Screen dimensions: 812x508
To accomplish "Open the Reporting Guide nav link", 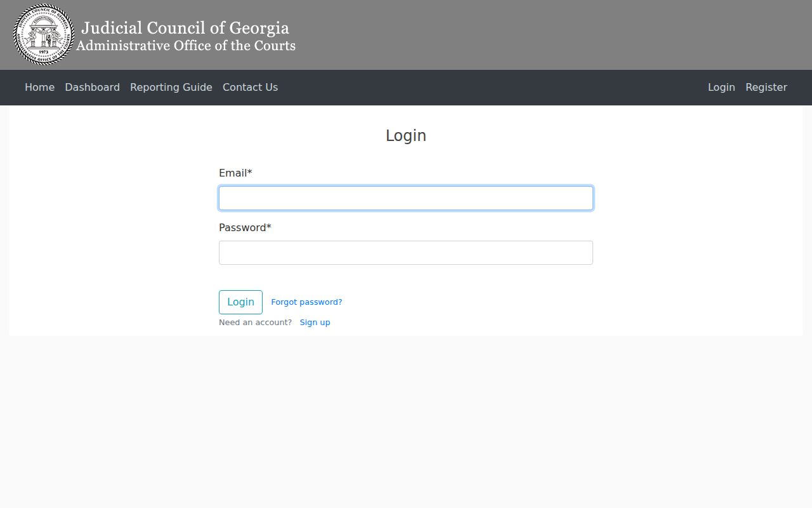I will pos(171,88).
